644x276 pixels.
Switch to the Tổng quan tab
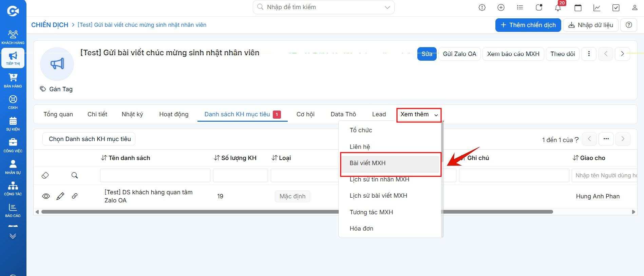58,114
